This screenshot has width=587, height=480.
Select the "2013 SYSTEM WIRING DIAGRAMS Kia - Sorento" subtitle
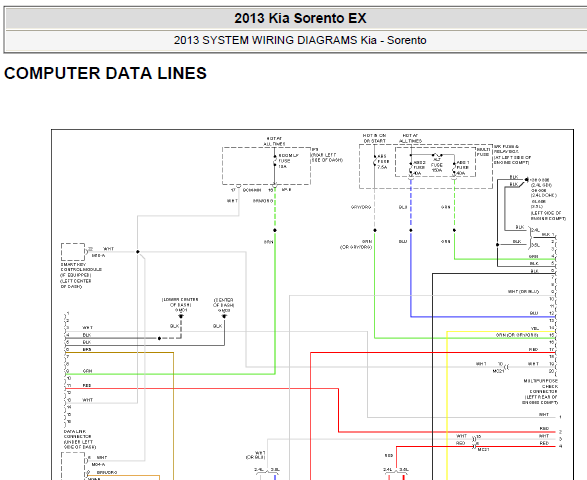(300, 40)
